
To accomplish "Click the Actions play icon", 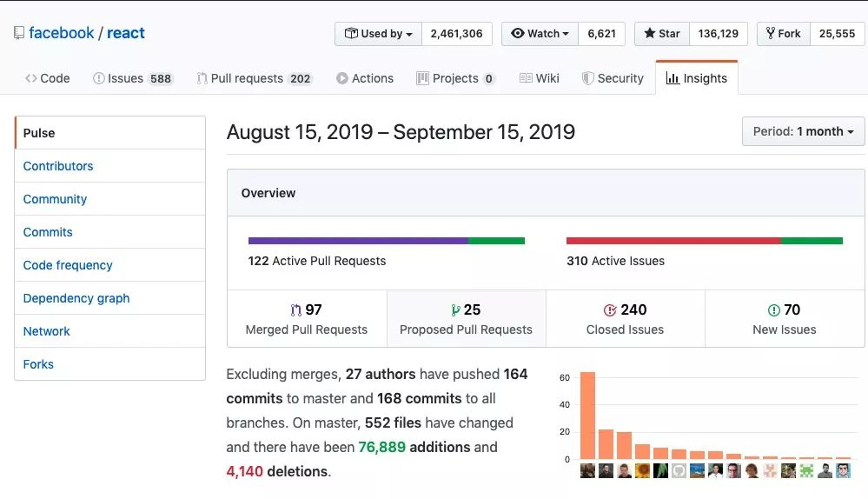I will click(x=342, y=78).
